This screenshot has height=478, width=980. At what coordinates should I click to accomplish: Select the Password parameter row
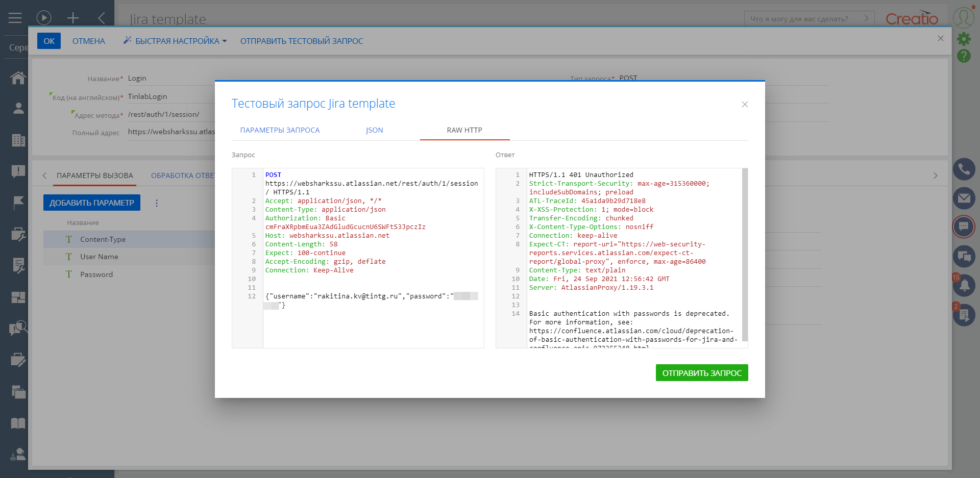pos(129,274)
